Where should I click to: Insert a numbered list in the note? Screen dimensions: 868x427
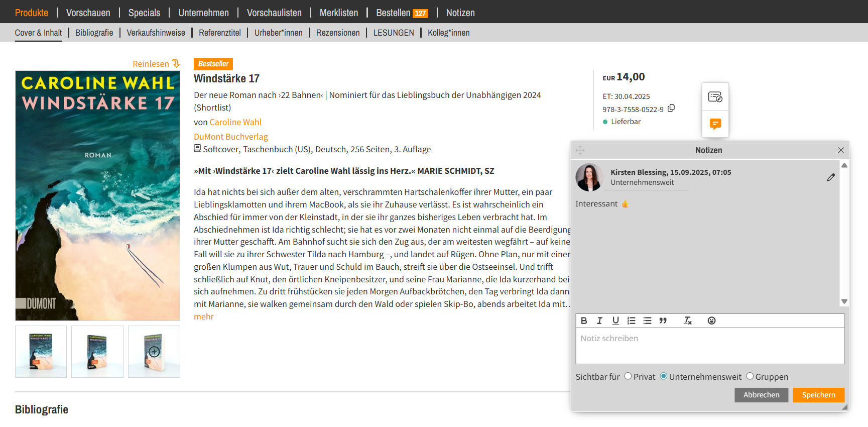pyautogui.click(x=632, y=321)
